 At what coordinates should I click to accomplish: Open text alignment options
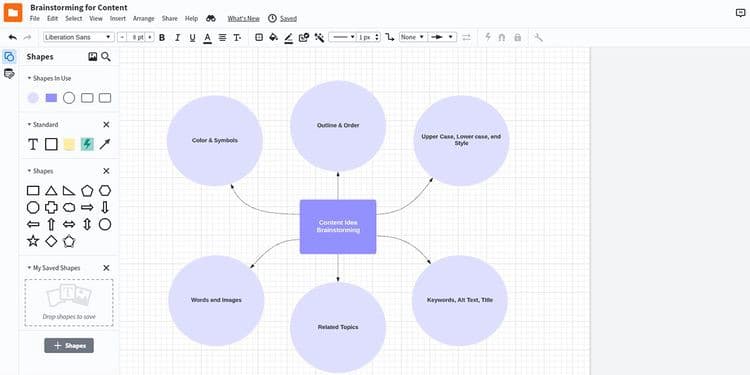pos(222,37)
